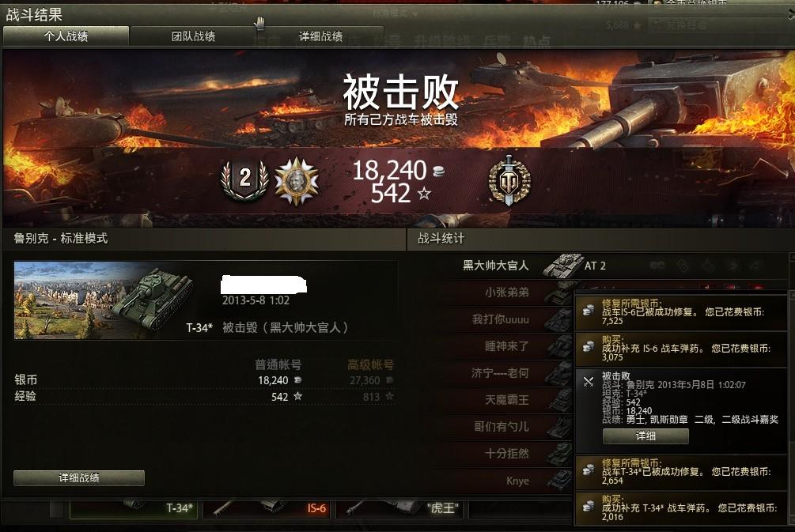Click coin icon on T-34* ammo notification

pos(588,505)
